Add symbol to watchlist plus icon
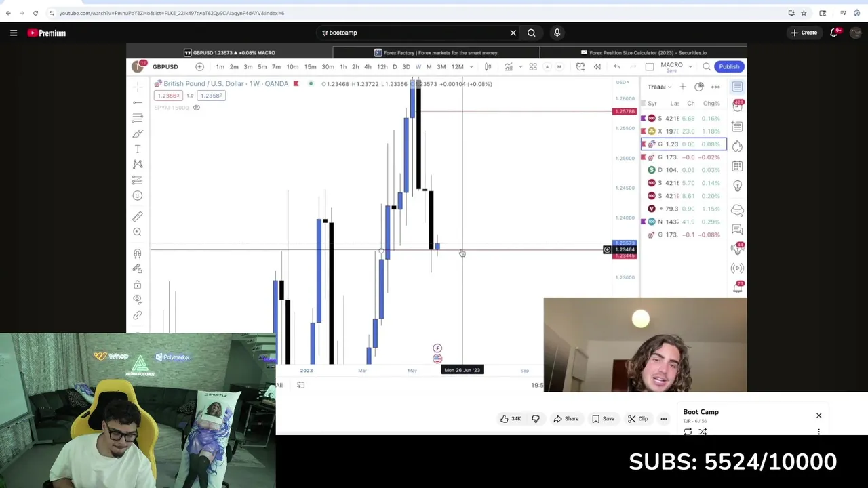Screen dimensions: 868x488 pos(683,87)
